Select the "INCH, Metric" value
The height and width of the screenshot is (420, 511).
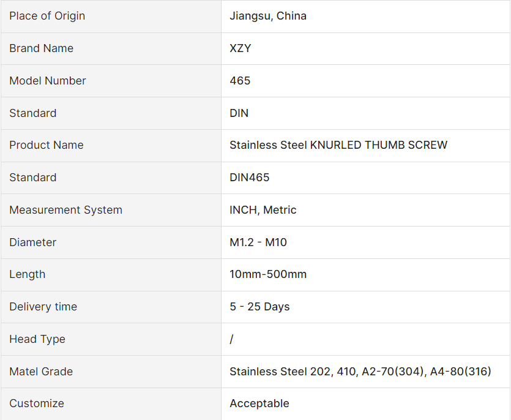coord(263,210)
